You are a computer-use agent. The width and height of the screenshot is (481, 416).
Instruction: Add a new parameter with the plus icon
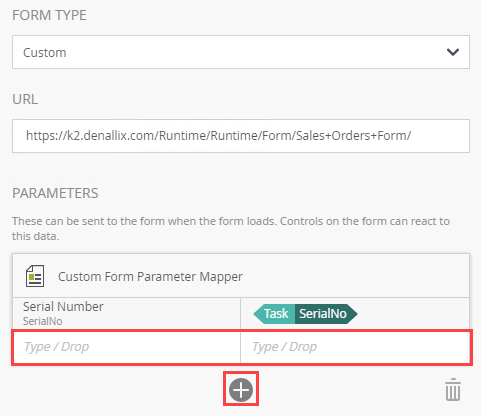tap(241, 390)
